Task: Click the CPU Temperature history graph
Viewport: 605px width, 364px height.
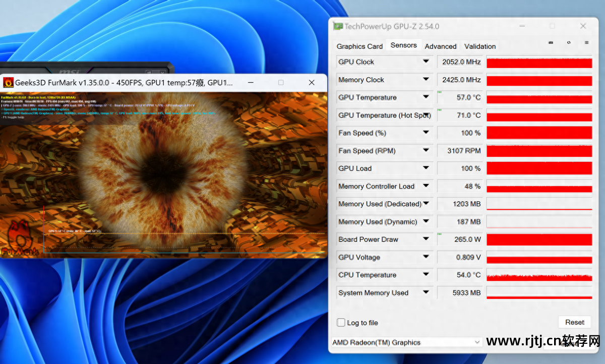Action: pyautogui.click(x=539, y=275)
